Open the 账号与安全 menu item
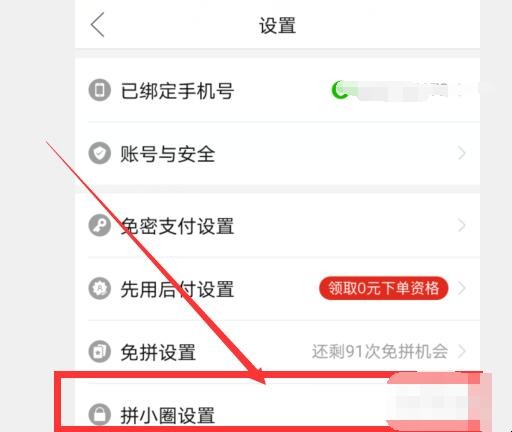512x432 pixels. click(277, 153)
